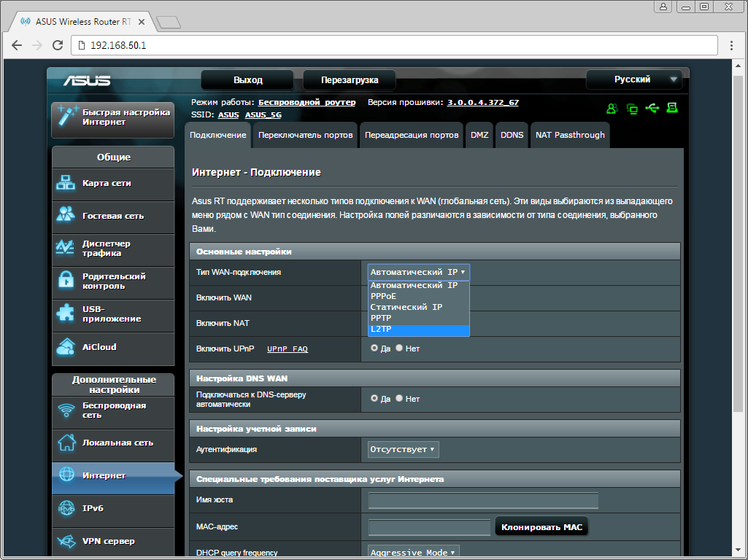Click the green USB status icon
The height and width of the screenshot is (560, 748).
tap(652, 108)
